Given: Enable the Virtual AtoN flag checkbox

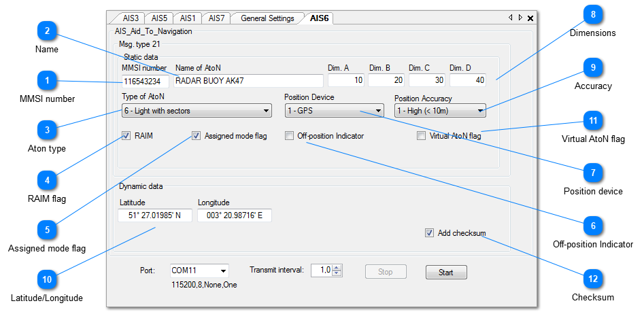Looking at the screenshot, I should (422, 136).
